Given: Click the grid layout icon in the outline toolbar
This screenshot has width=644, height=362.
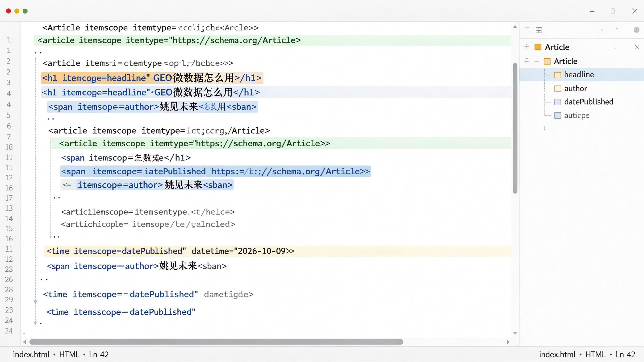Looking at the screenshot, I should [539, 30].
